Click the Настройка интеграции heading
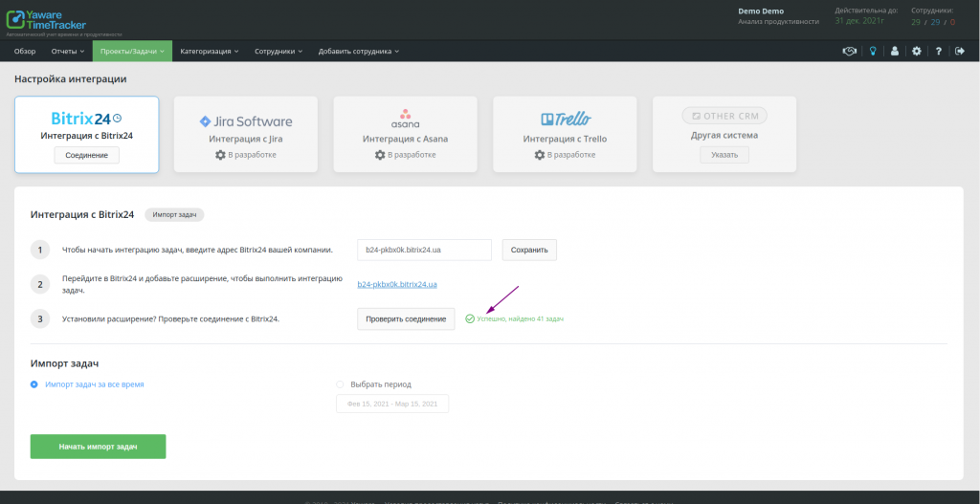The height and width of the screenshot is (504, 980). click(71, 79)
